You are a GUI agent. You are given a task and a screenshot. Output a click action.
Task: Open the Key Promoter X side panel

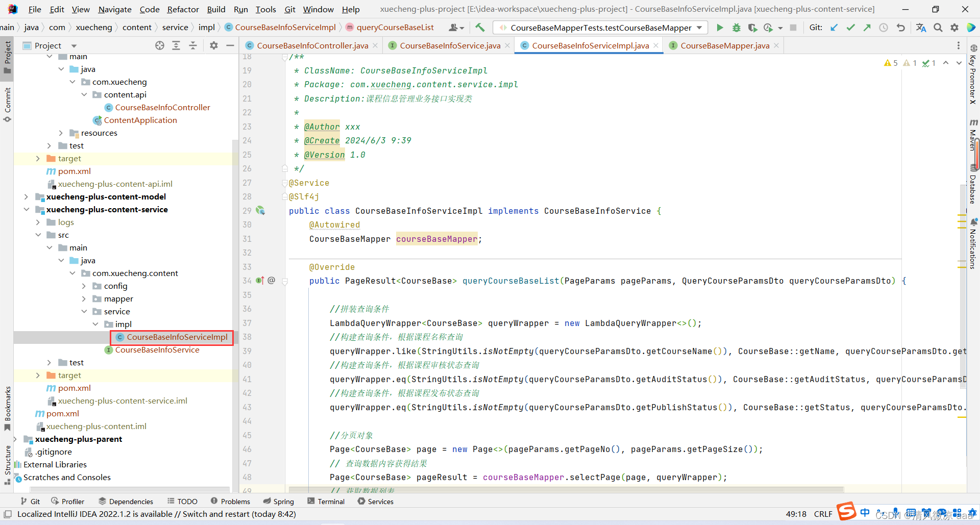point(973,76)
